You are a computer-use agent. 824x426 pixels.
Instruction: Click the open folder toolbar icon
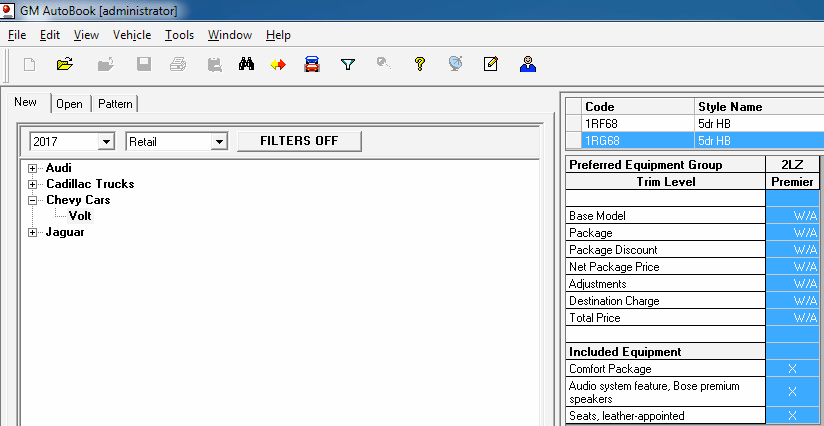(x=65, y=65)
